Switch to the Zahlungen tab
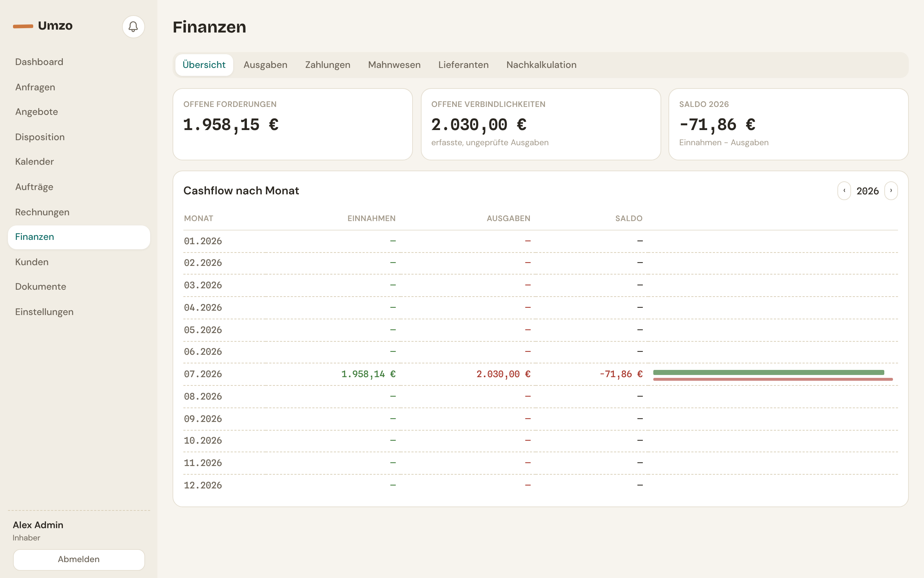 pos(328,65)
